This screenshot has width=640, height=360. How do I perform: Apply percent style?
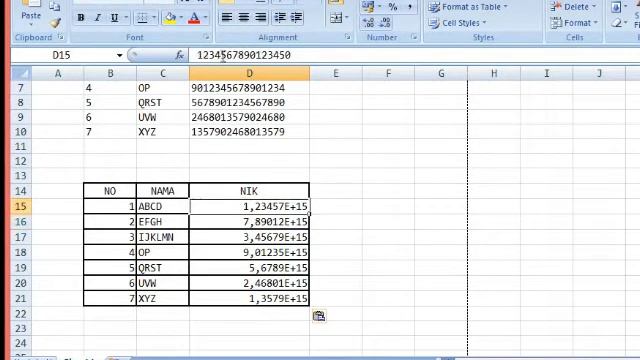393,6
